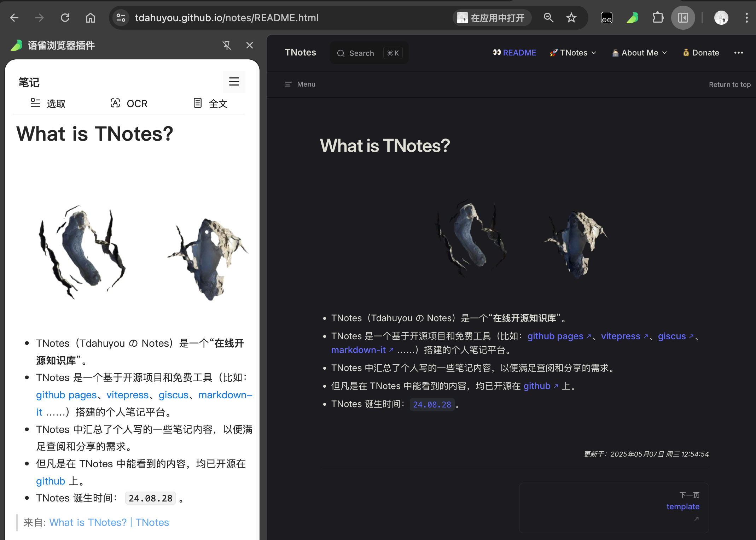Click the TNotes site logo title

(x=301, y=53)
